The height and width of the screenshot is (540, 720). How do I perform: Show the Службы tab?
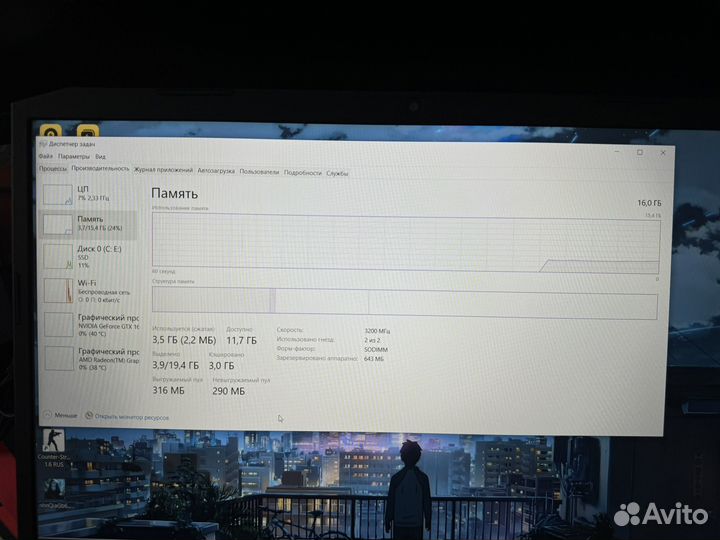pos(337,173)
